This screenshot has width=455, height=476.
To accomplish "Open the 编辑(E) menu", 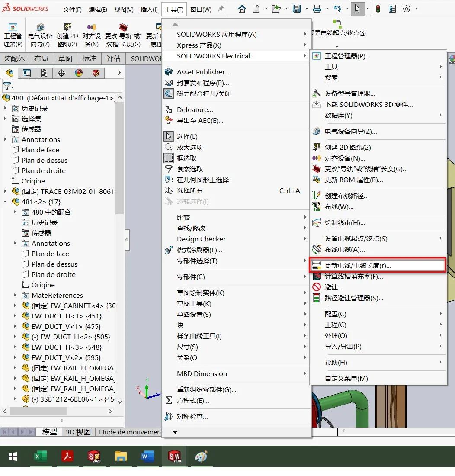I will click(x=98, y=10).
